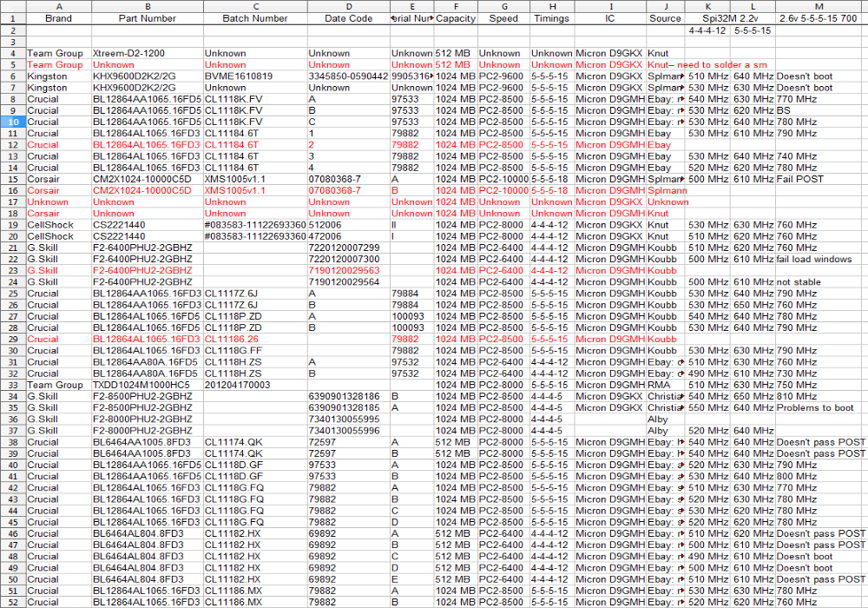Select column M header

[819, 7]
